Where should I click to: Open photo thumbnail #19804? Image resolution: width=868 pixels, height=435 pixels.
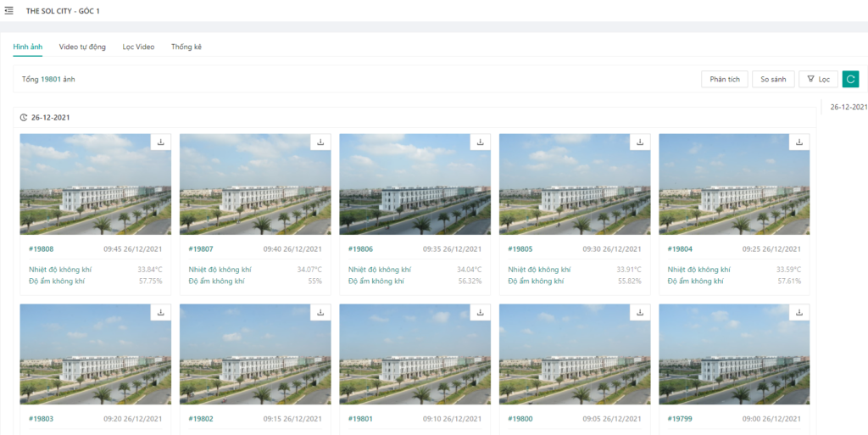tap(734, 184)
